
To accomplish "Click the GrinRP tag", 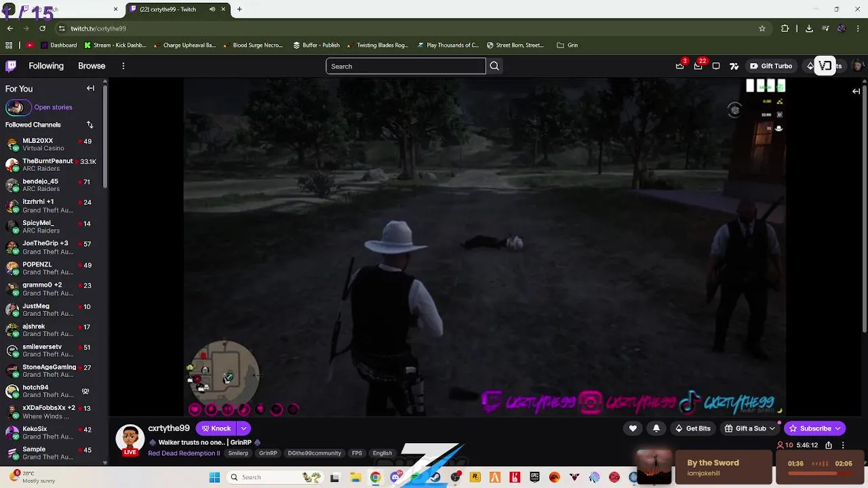I will coord(268,453).
